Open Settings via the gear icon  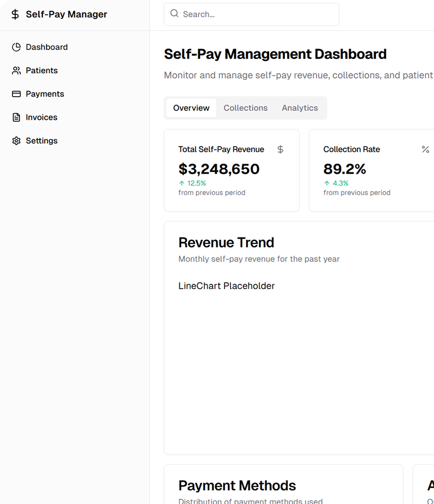16,141
